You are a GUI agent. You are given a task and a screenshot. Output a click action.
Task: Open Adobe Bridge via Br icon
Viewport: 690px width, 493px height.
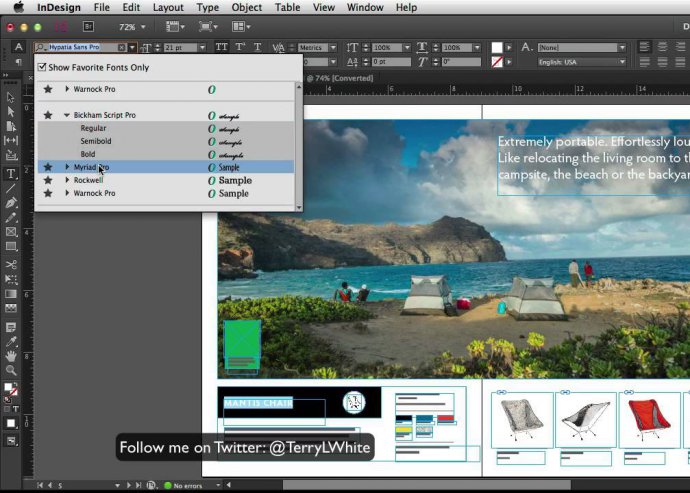(x=88, y=26)
